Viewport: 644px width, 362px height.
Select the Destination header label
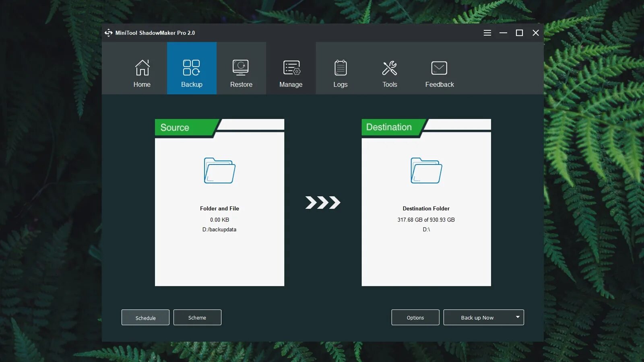coord(389,127)
